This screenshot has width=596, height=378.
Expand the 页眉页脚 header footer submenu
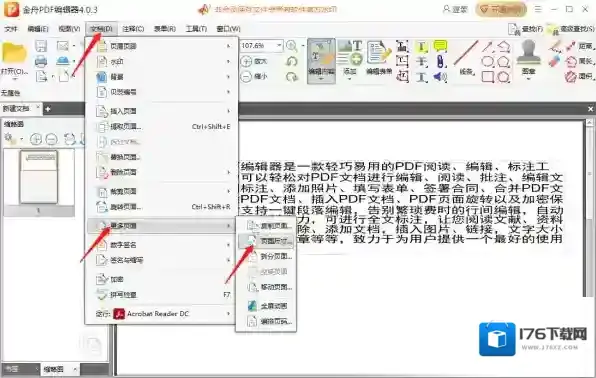pos(162,46)
